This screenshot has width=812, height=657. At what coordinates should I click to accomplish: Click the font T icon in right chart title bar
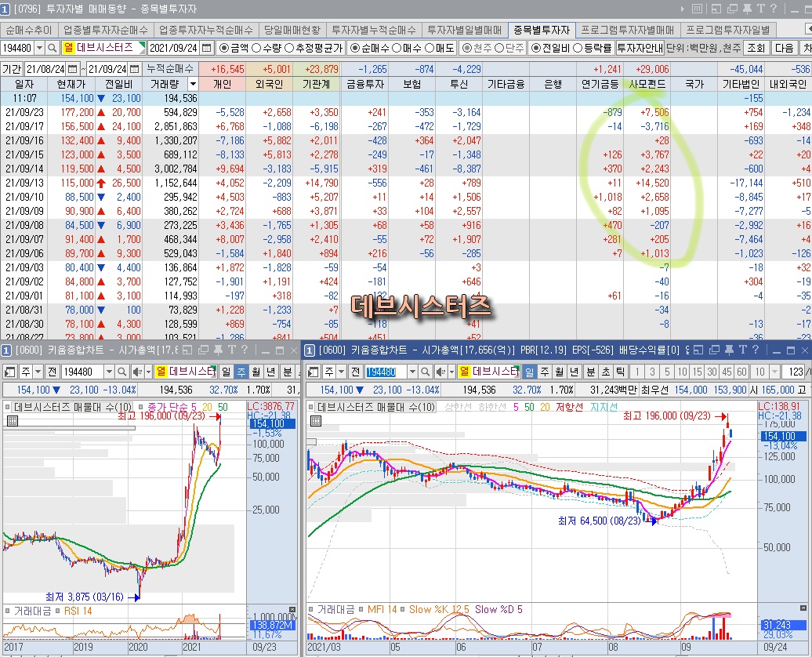point(742,350)
